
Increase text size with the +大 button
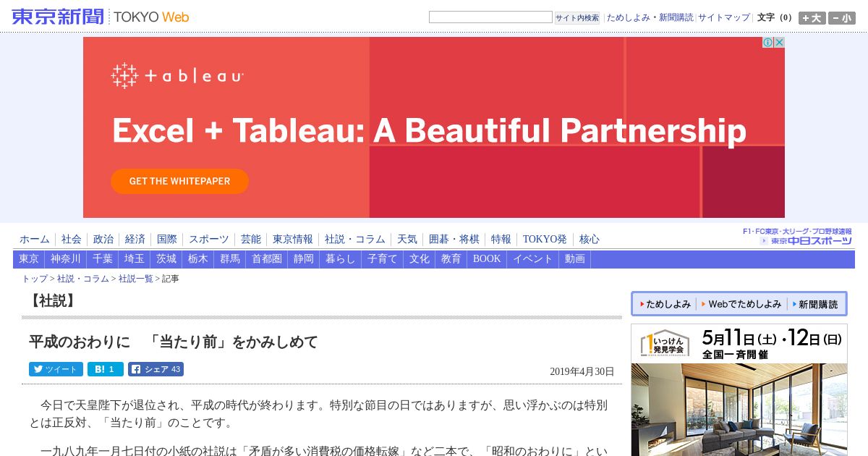(812, 18)
